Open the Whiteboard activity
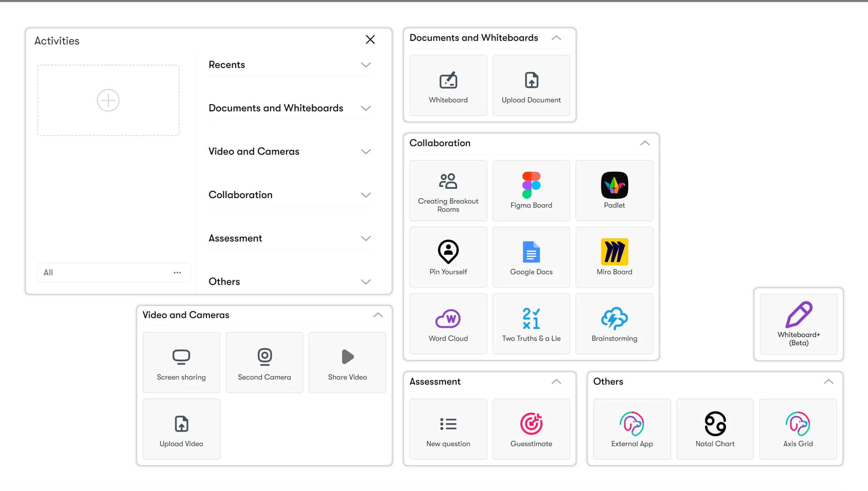 point(448,85)
